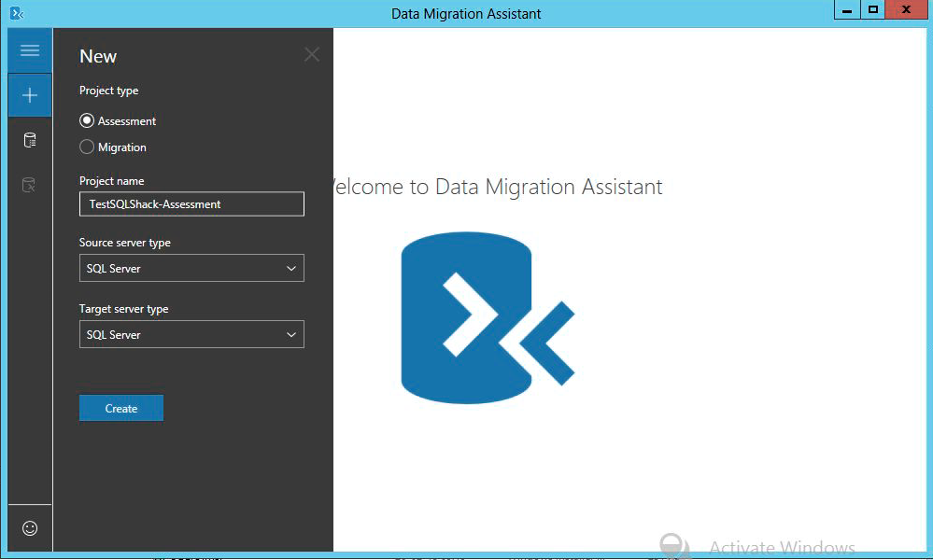Screen dimensions: 933x560
Task: Open the migrations database icon in sidebar
Action: pos(29,185)
